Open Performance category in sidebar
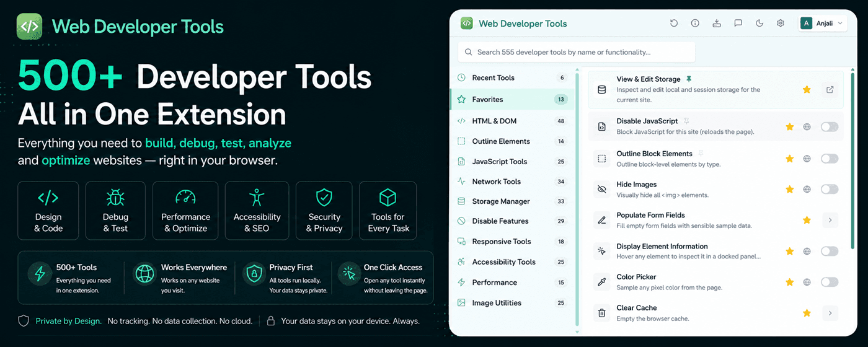This screenshot has height=347, width=868. click(x=512, y=283)
